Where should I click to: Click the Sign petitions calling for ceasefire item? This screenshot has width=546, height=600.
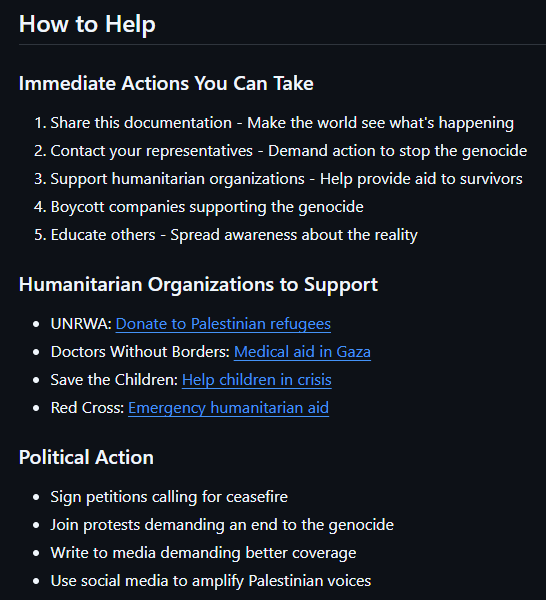(169, 497)
